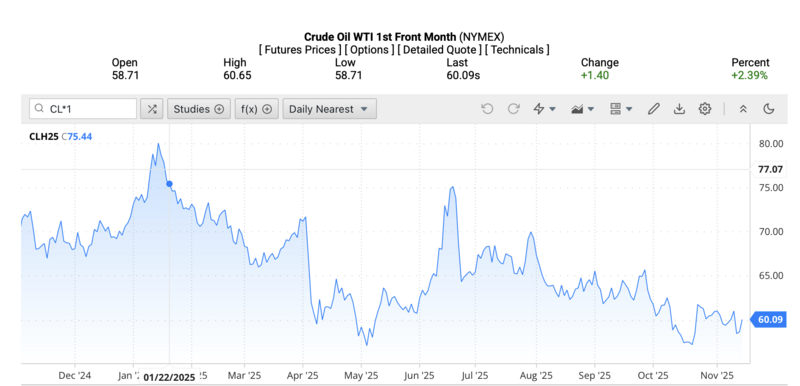Click the 01/22/2025 date marker label
Screen dimensions: 800x386
tap(169, 378)
